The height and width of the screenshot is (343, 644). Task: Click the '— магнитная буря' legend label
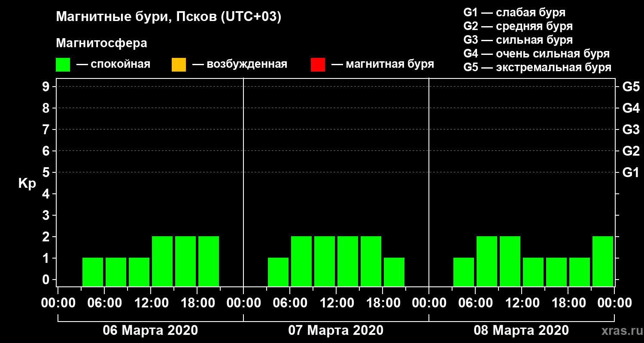click(383, 64)
